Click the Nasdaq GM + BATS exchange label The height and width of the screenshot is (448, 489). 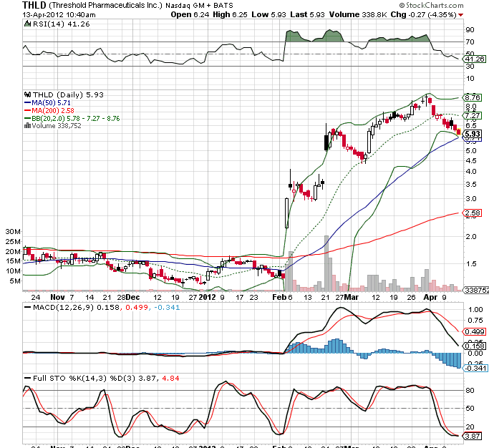pos(199,5)
